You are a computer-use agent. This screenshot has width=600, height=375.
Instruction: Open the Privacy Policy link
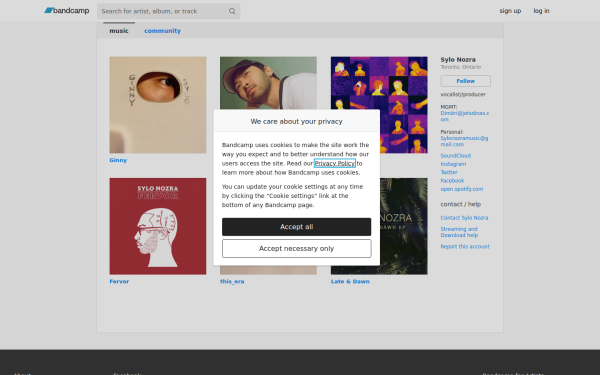tap(334, 163)
